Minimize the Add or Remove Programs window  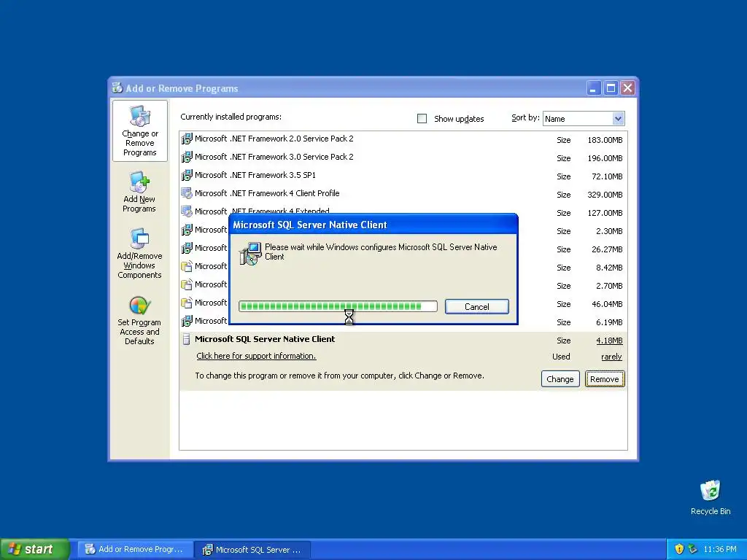click(594, 88)
